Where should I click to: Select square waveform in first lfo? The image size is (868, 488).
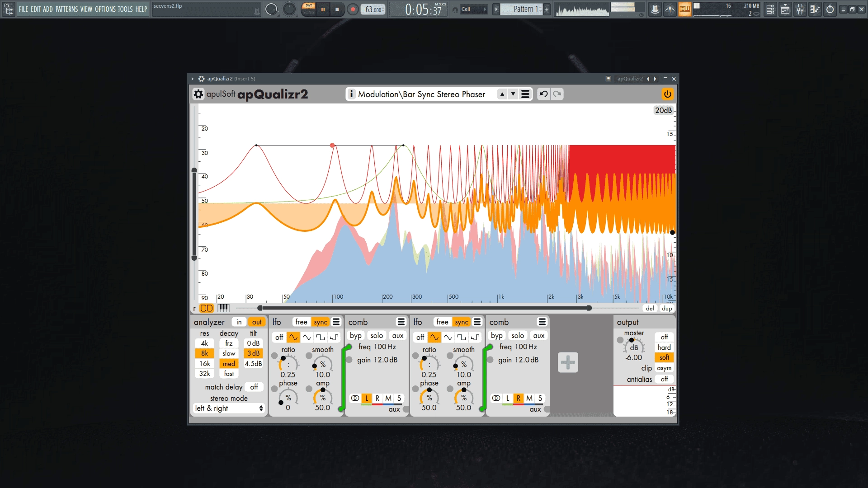point(321,337)
